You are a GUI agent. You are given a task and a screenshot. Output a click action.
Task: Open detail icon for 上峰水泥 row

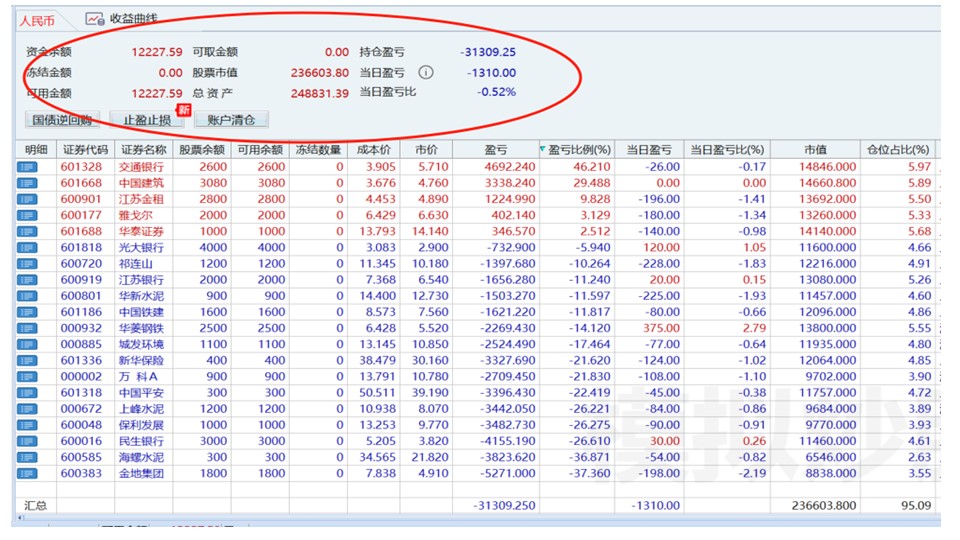(x=27, y=409)
